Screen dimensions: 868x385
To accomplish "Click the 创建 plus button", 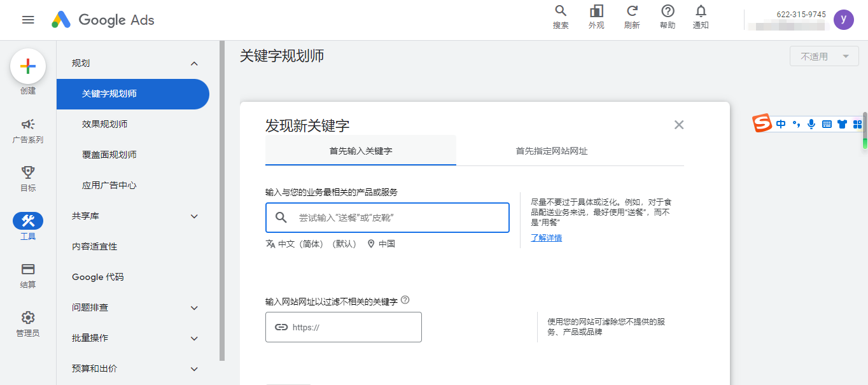I will (28, 66).
